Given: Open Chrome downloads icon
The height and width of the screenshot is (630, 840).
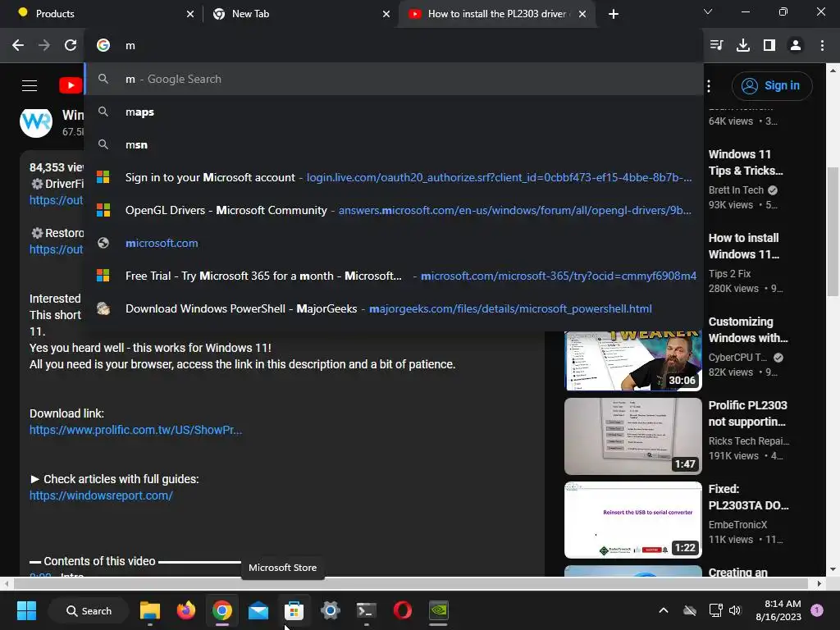Looking at the screenshot, I should [743, 46].
